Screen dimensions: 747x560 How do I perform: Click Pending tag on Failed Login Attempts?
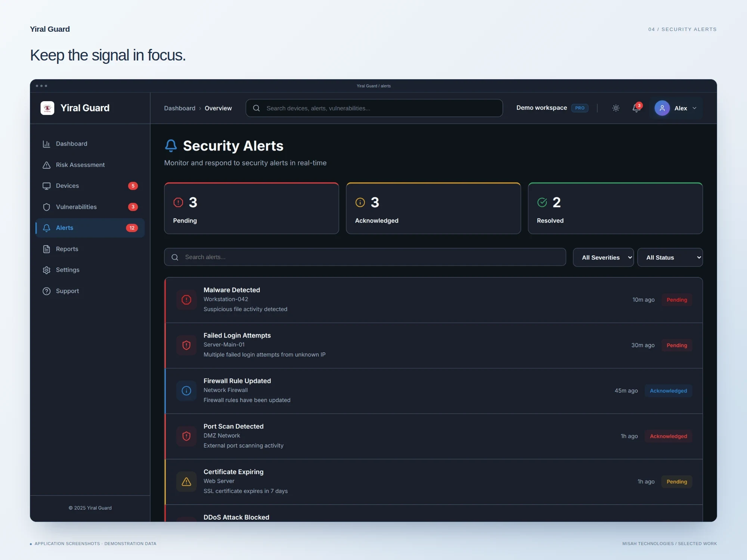pos(677,345)
